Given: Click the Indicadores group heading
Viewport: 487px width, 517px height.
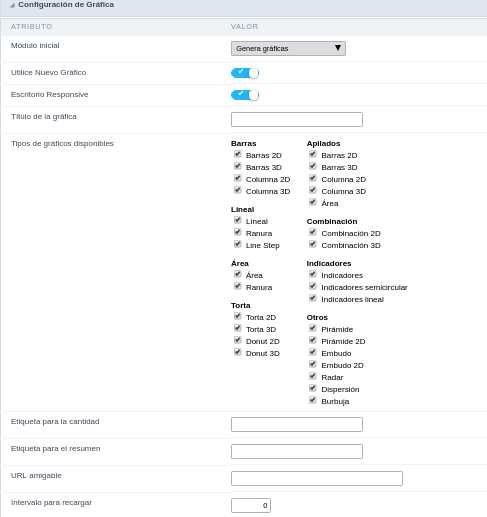Looking at the screenshot, I should pyautogui.click(x=329, y=263).
